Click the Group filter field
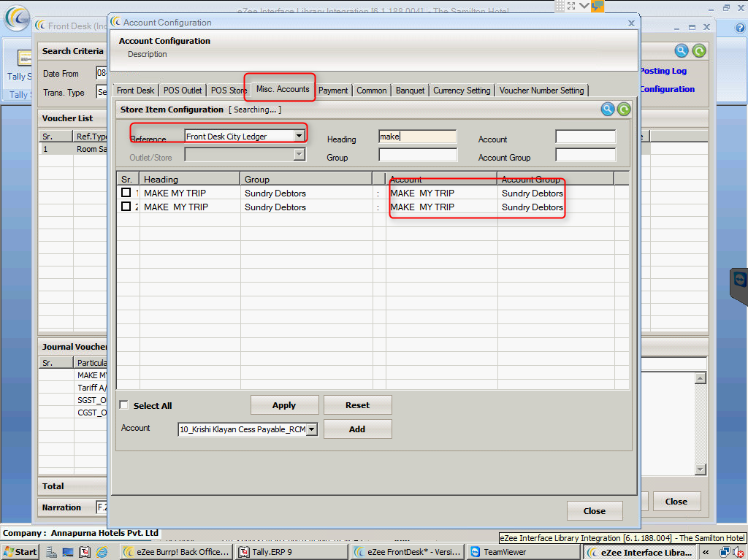Image resolution: width=748 pixels, height=560 pixels. tap(418, 155)
